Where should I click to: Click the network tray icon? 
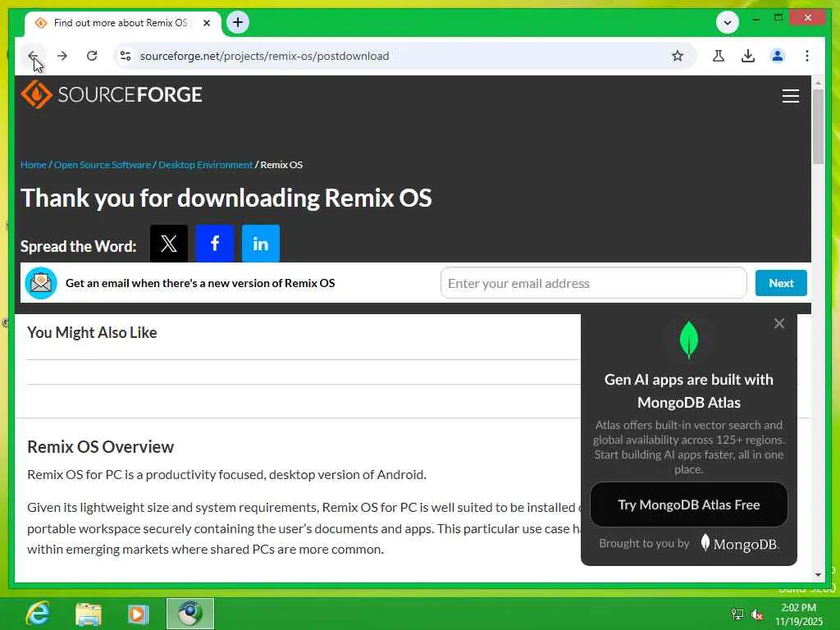point(737,614)
